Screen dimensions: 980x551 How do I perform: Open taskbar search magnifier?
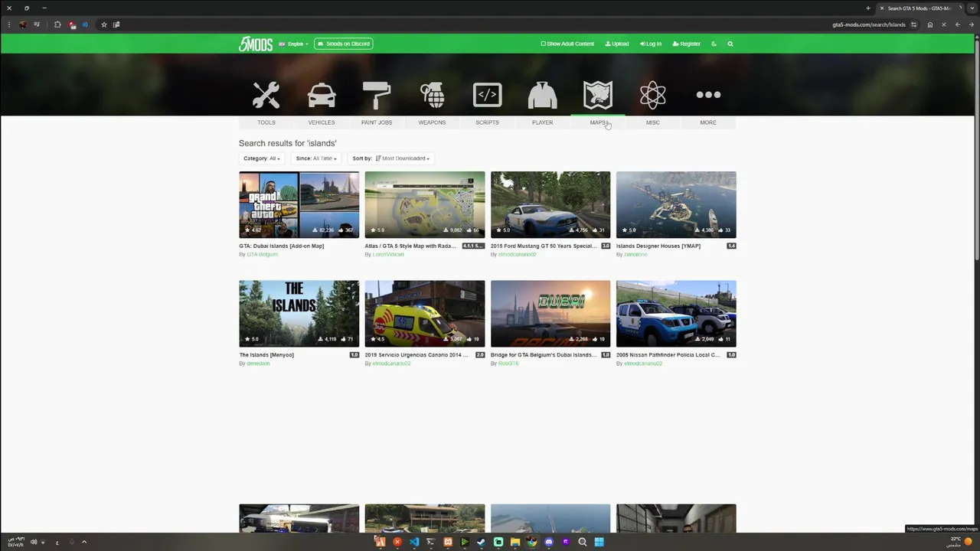pos(583,542)
